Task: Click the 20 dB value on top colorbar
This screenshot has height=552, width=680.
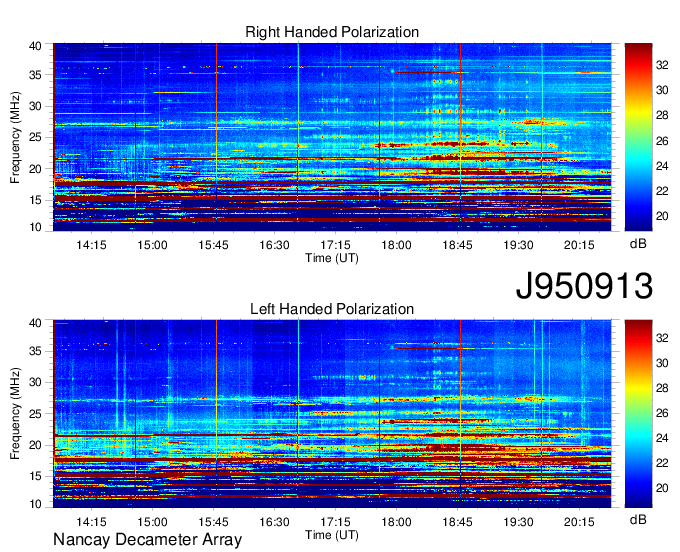Action: tap(662, 216)
